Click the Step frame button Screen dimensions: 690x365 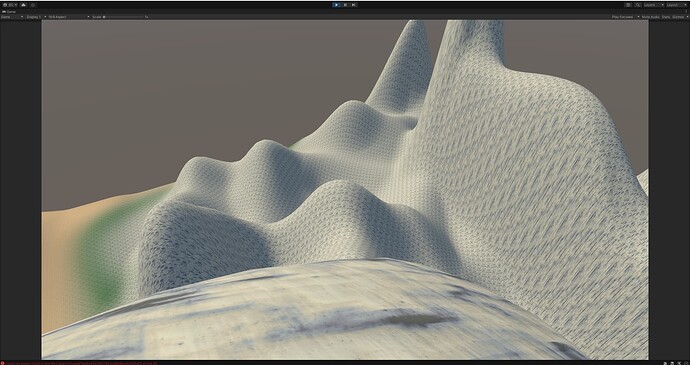pyautogui.click(x=354, y=5)
